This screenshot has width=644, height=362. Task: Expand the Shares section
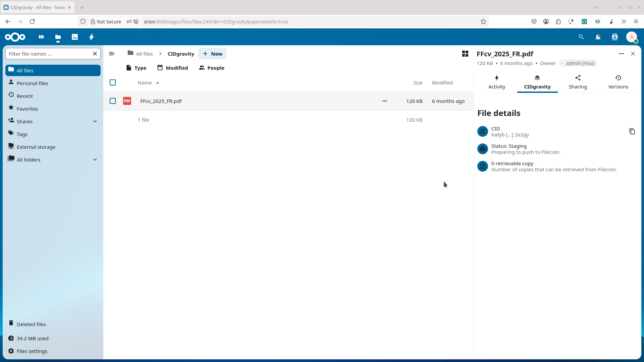click(x=95, y=121)
